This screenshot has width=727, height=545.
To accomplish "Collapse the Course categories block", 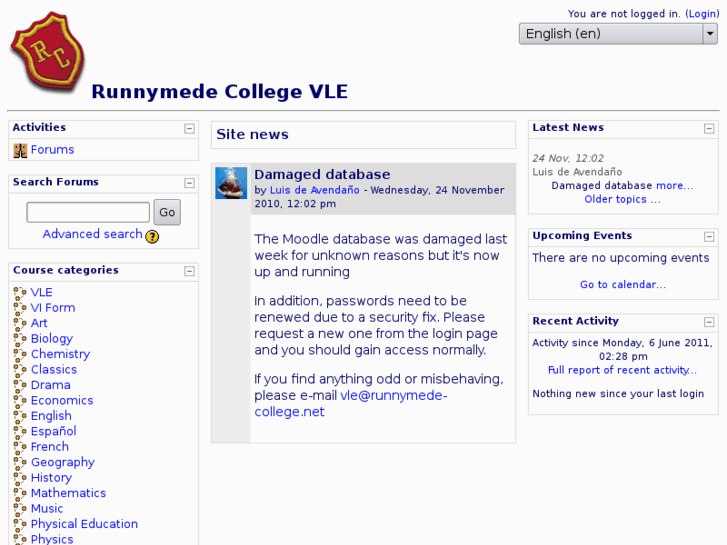I will [x=189, y=271].
